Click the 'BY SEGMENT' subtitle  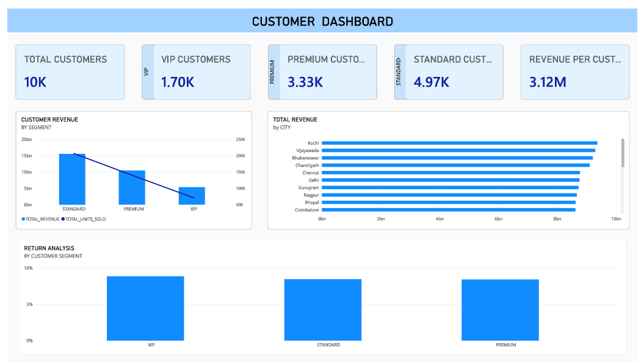[37, 128]
